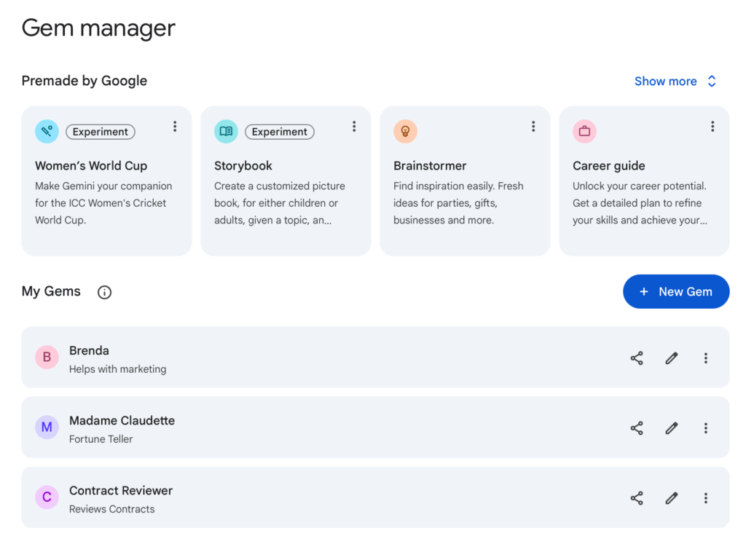Click the Career guide briefcase icon
The height and width of the screenshot is (560, 746).
point(584,132)
